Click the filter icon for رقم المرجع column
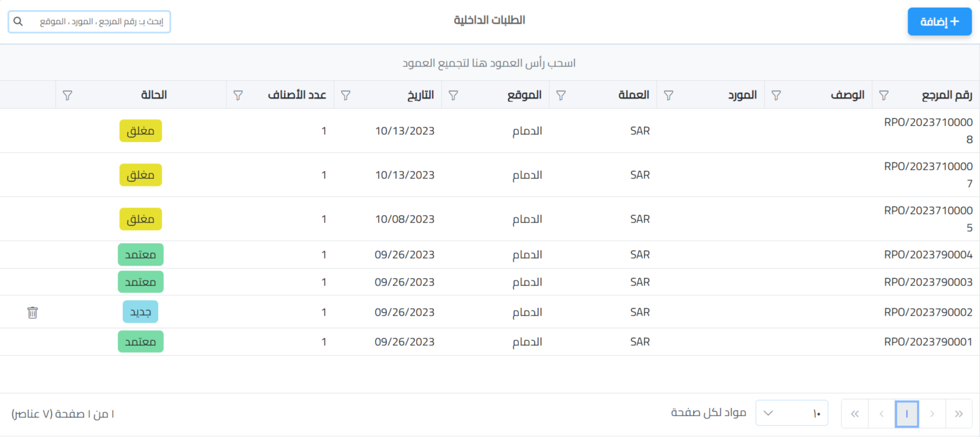The image size is (980, 437). [x=884, y=95]
